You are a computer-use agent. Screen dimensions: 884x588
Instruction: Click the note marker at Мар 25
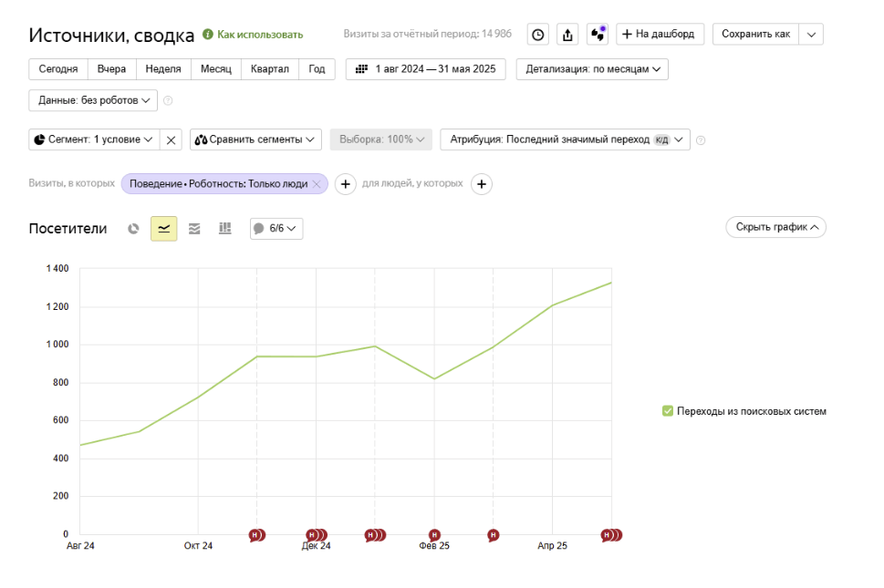click(x=494, y=535)
